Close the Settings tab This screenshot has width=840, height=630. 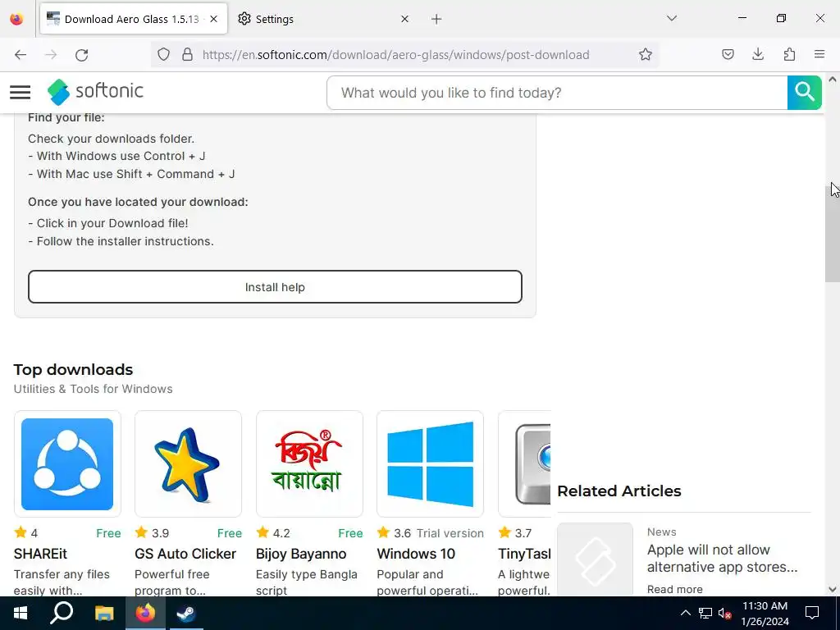coord(405,19)
